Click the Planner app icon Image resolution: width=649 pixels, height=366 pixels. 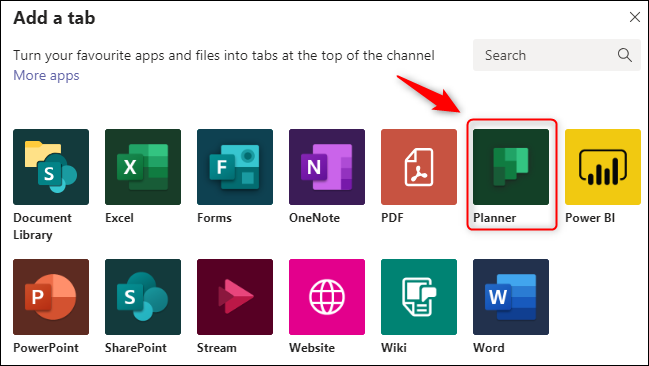pyautogui.click(x=511, y=167)
